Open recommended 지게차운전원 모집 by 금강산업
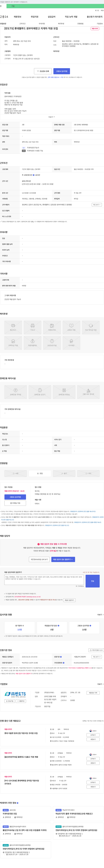This screenshot has height=868, width=104. [10, 814]
